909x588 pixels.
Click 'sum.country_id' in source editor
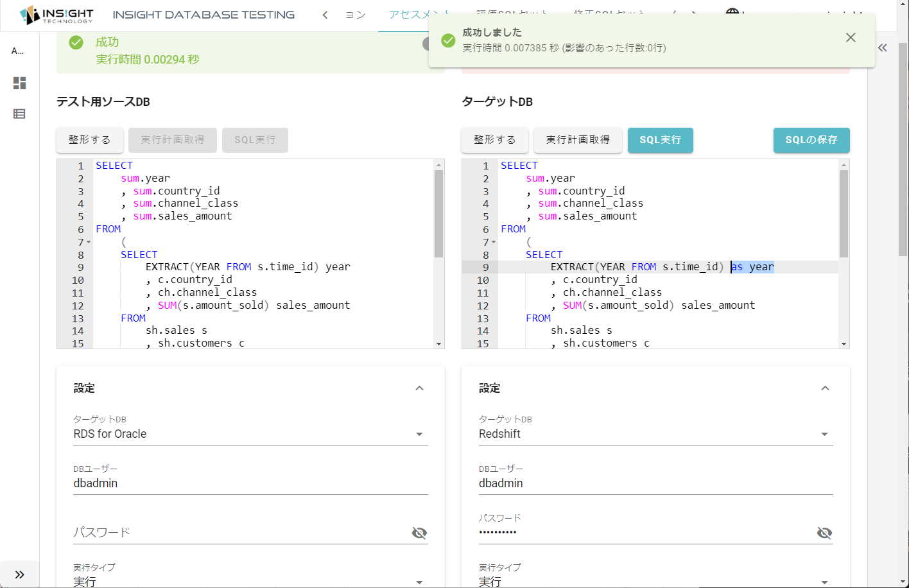click(x=177, y=191)
